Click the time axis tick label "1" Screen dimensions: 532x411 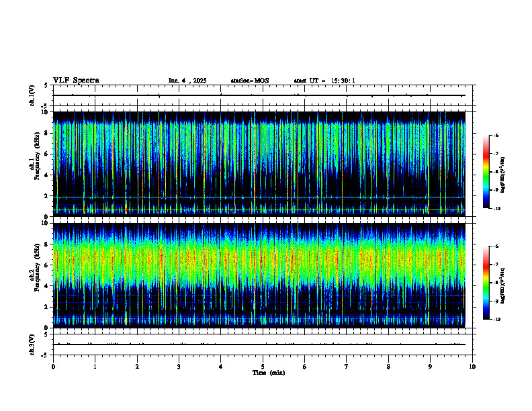95,367
